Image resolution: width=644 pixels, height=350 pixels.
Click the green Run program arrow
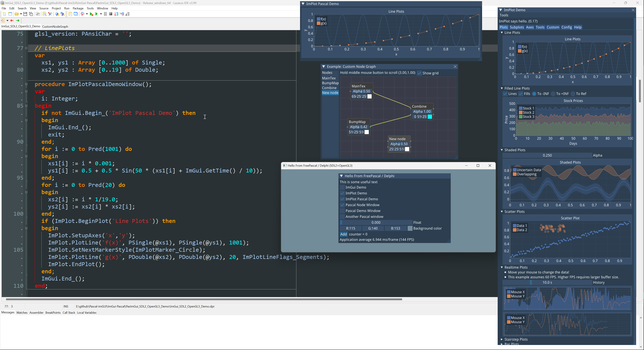(96, 14)
